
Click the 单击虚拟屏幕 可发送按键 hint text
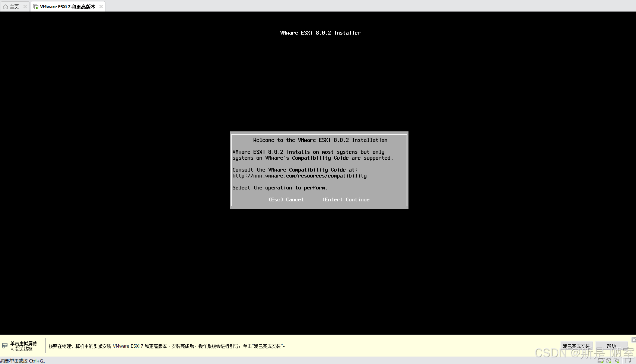click(23, 346)
